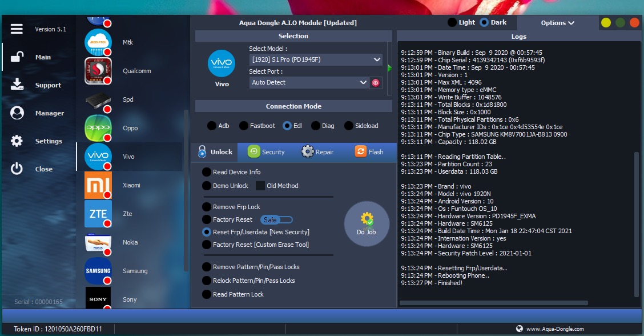Viewport: 644px width, 336px height.
Task: Select Sideload connection mode
Action: (361, 126)
